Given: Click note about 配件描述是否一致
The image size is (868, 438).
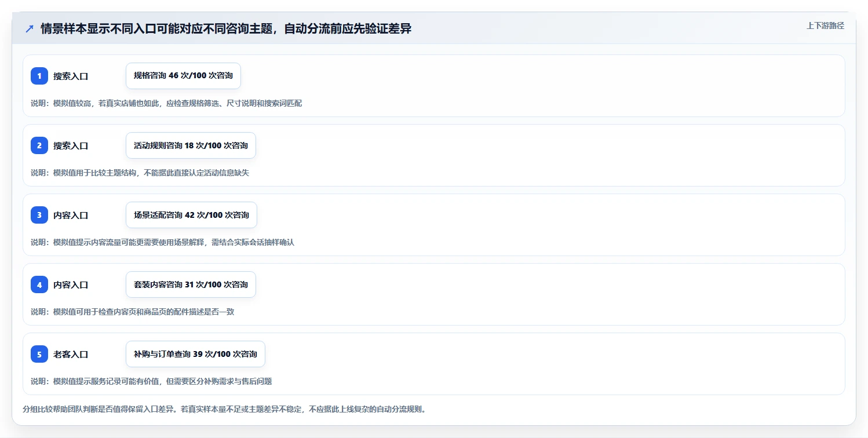Looking at the screenshot, I should (x=132, y=312).
